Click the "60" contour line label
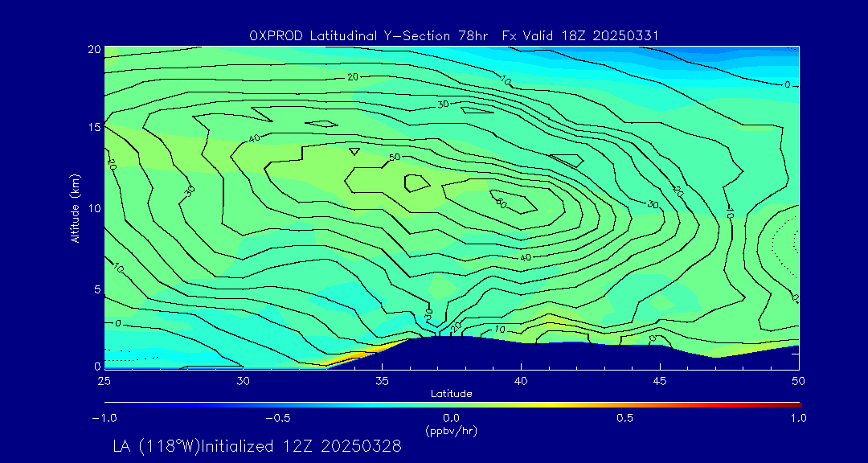Image resolution: width=868 pixels, height=463 pixels. pyautogui.click(x=500, y=202)
